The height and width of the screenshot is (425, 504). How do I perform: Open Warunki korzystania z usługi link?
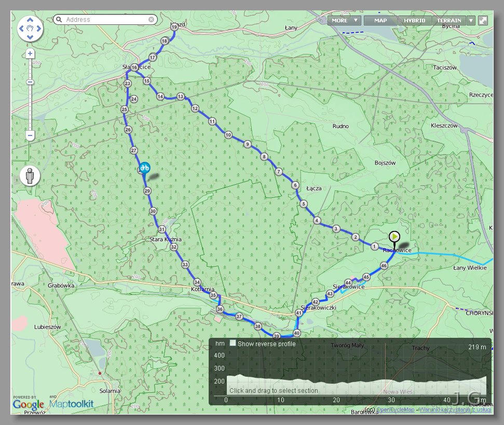click(455, 409)
